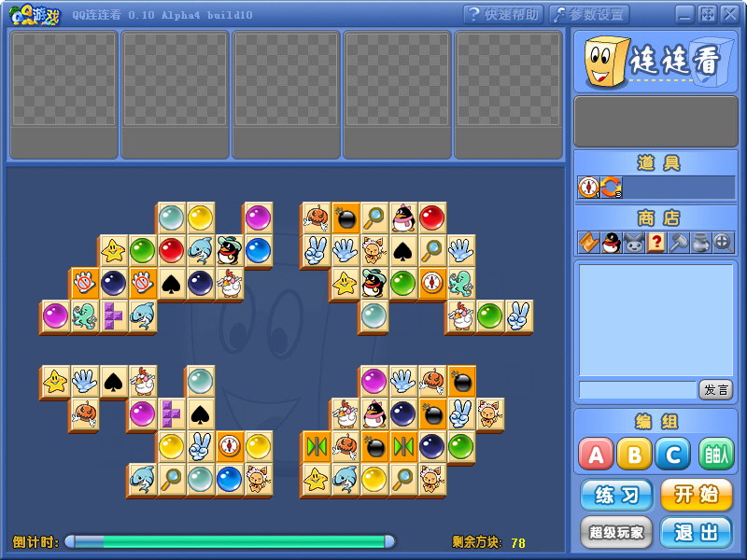Image resolution: width=747 pixels, height=560 pixels.
Task: Select the scroll map item in shop
Action: pos(587,243)
